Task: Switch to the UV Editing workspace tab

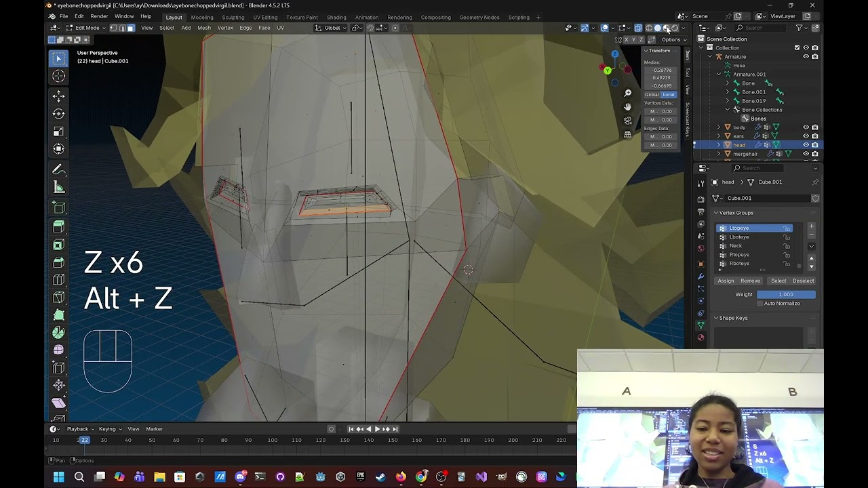Action: (265, 17)
